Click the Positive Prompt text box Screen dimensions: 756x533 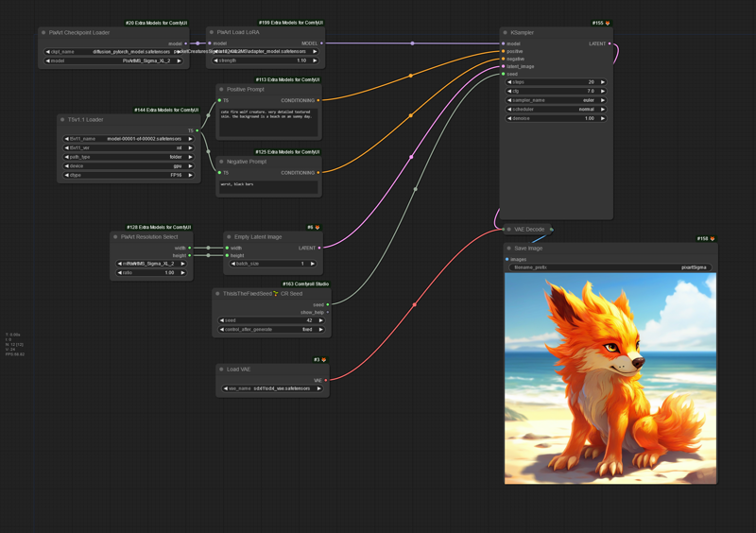(268, 123)
